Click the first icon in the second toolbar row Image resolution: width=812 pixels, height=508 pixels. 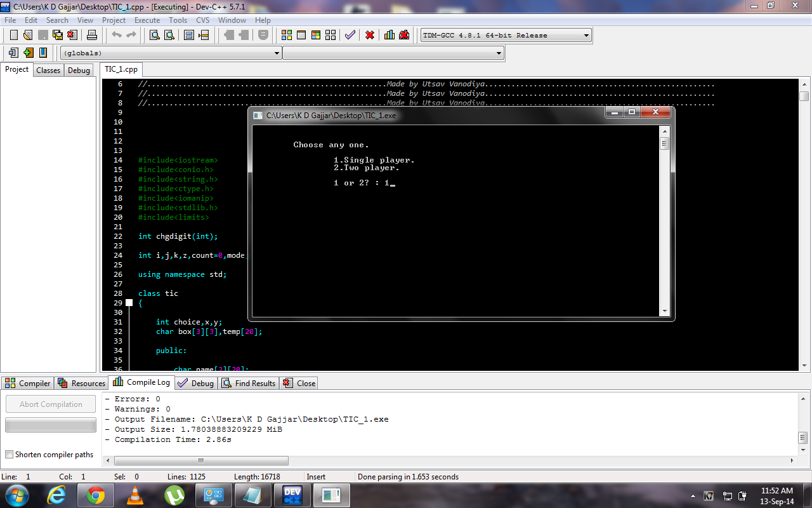(x=13, y=53)
